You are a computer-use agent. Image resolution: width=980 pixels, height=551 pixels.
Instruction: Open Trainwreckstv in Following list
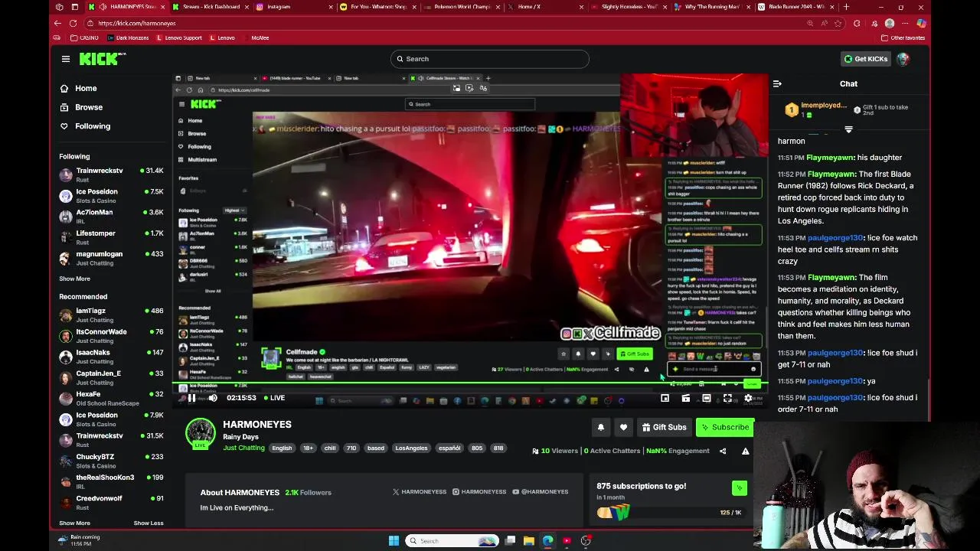coord(111,174)
